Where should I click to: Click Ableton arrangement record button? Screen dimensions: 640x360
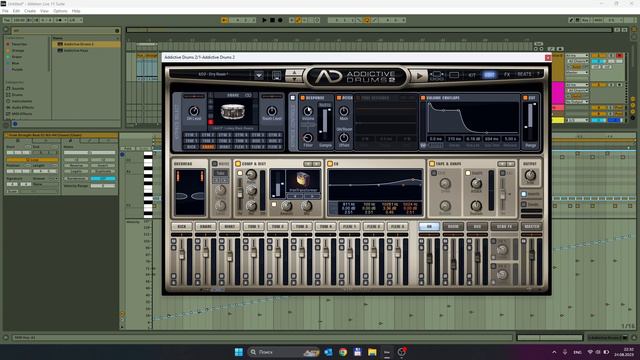[x=280, y=20]
